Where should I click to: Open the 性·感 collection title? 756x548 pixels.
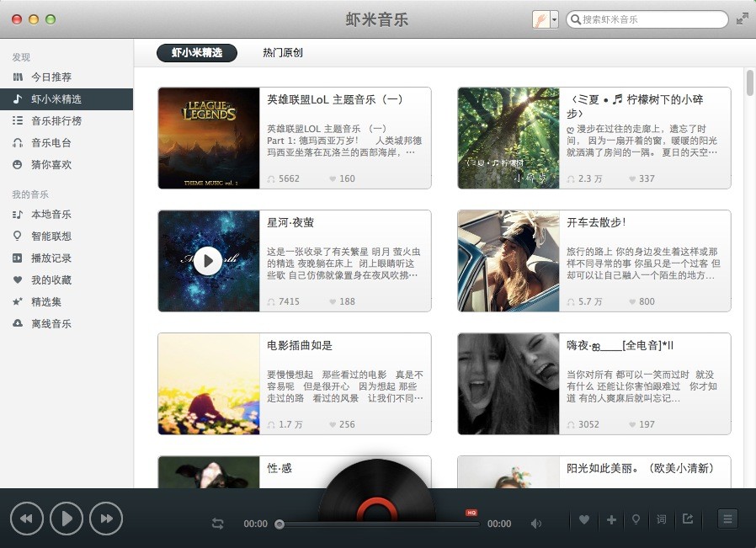click(280, 468)
